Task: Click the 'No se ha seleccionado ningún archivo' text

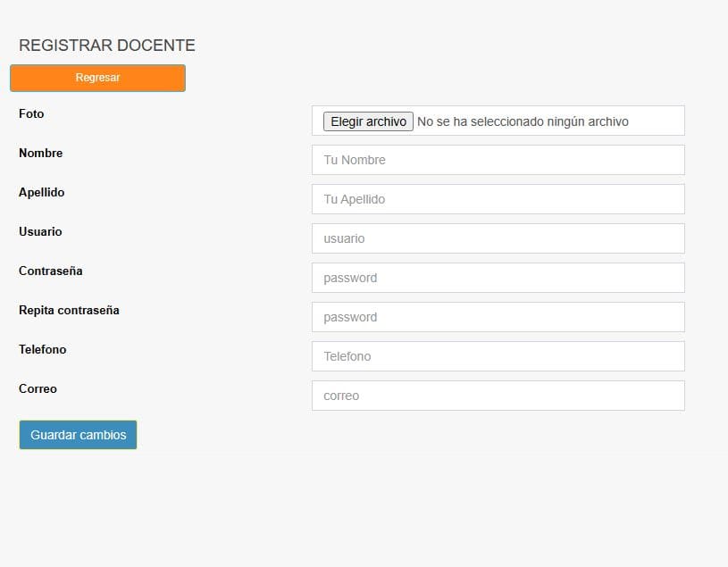Action: coord(523,121)
